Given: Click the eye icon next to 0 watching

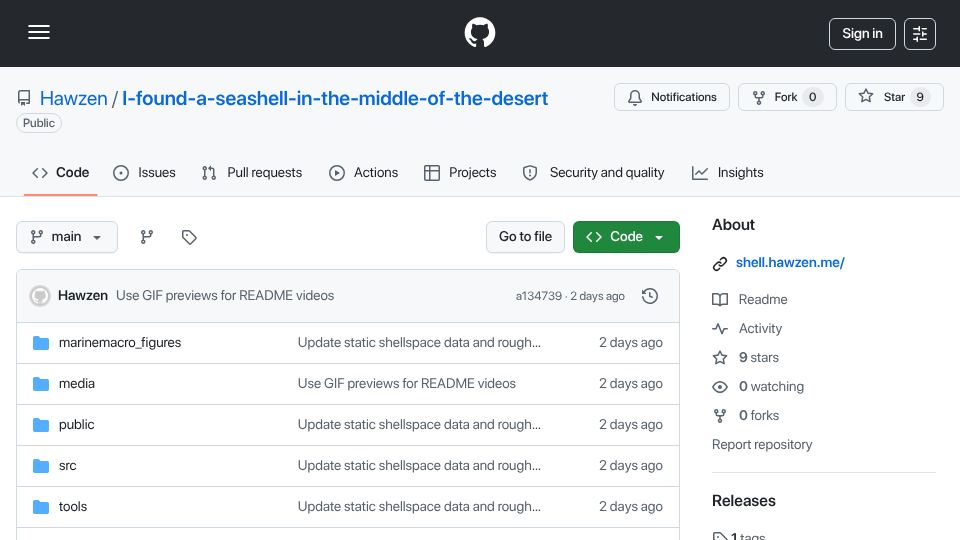Looking at the screenshot, I should click(x=720, y=387).
